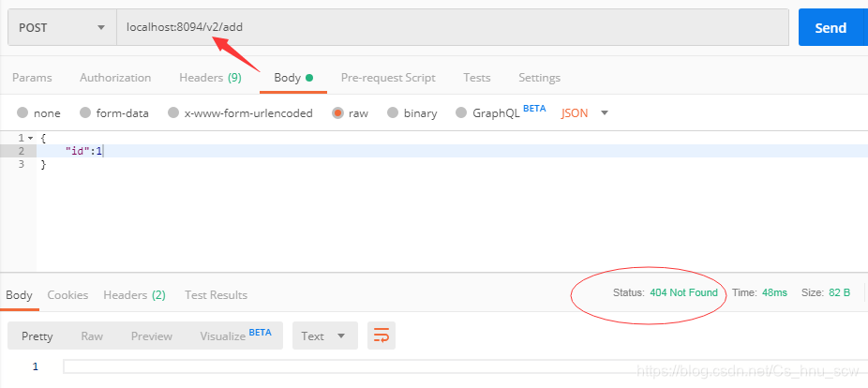Open the Test Results tab
The image size is (868, 388).
point(216,295)
